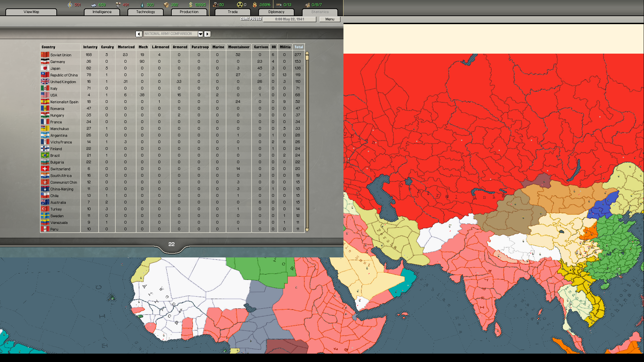Switch to the Intelligence tab
The width and height of the screenshot is (644, 362).
click(x=102, y=12)
